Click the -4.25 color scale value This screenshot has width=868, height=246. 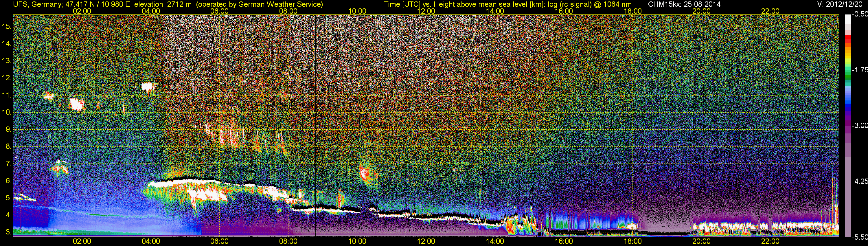[860, 181]
